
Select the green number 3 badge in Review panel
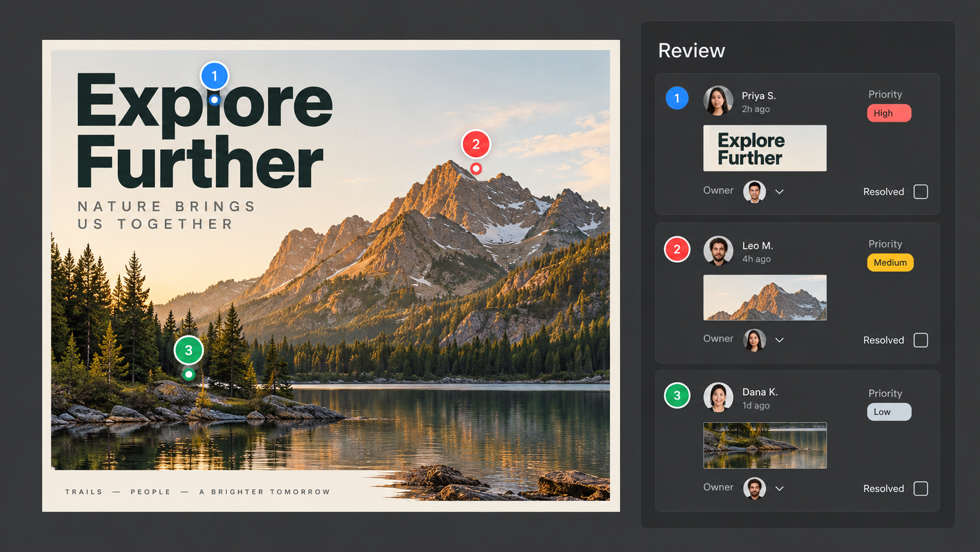tap(677, 395)
